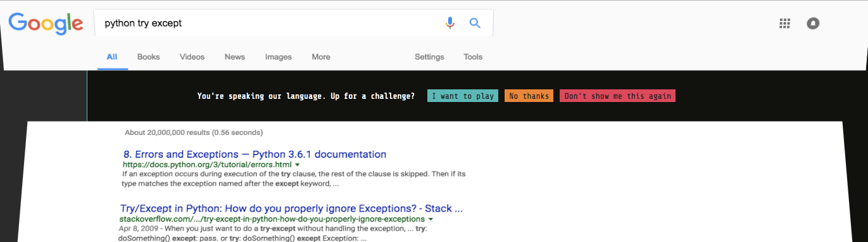
Task: Open search Tools
Action: (x=473, y=57)
